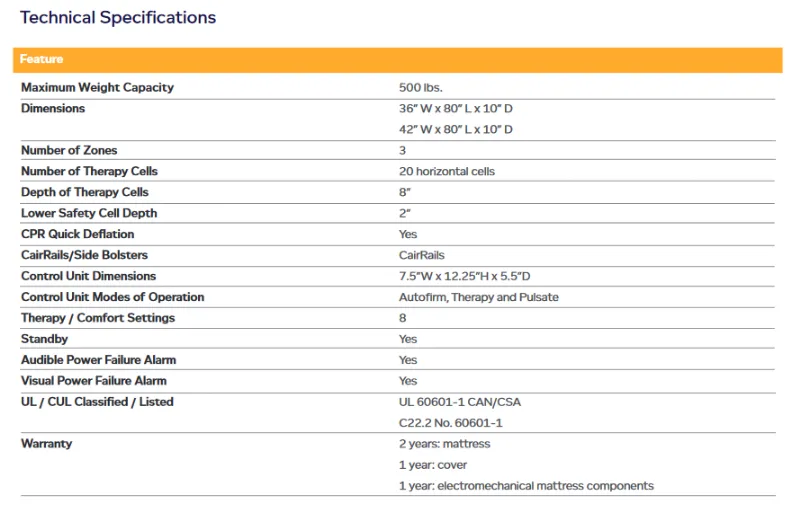Select the 42" W x 80" L dimension
The width and height of the screenshot is (800, 512).
[x=455, y=129]
